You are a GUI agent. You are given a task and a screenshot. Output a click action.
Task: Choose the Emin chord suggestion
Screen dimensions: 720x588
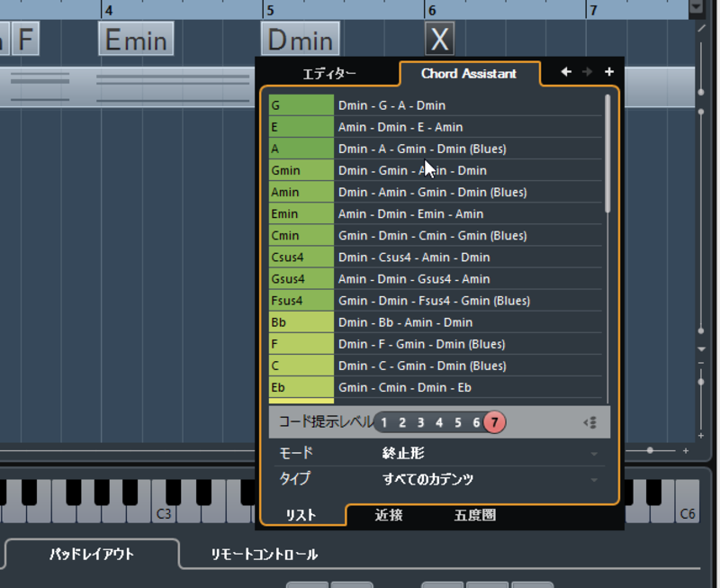tap(301, 213)
